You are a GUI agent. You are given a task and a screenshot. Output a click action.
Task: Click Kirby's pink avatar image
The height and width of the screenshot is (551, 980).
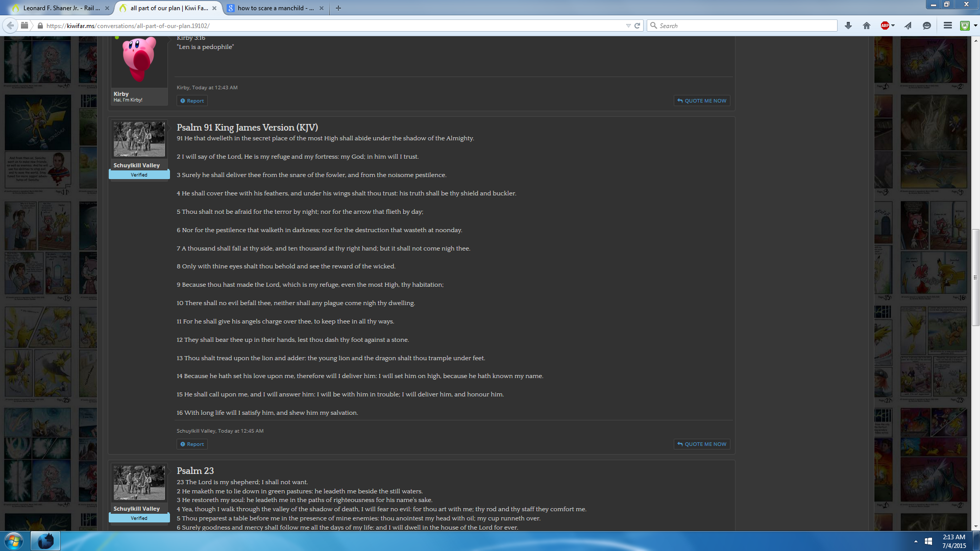[139, 60]
